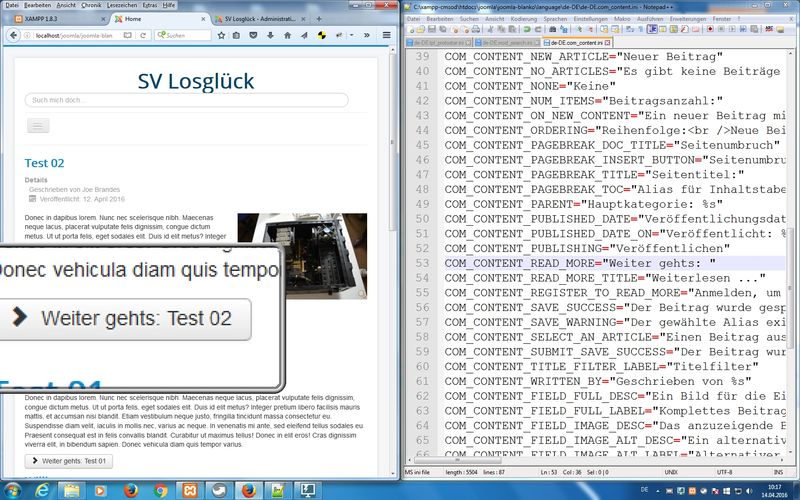The image size is (800, 500).
Task: Toggle the site hamburger navigation button
Action: (38, 126)
